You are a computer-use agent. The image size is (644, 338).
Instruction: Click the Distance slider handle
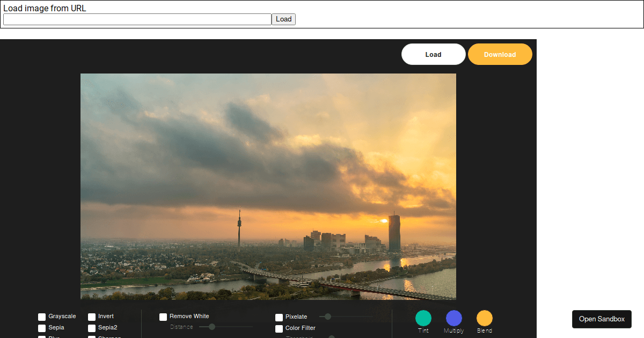[212, 327]
